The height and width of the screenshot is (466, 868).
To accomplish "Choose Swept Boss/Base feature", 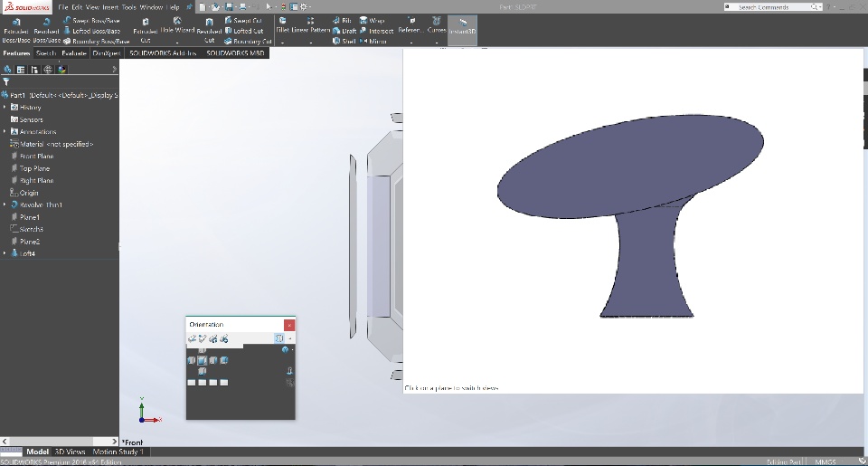I will click(x=91, y=21).
